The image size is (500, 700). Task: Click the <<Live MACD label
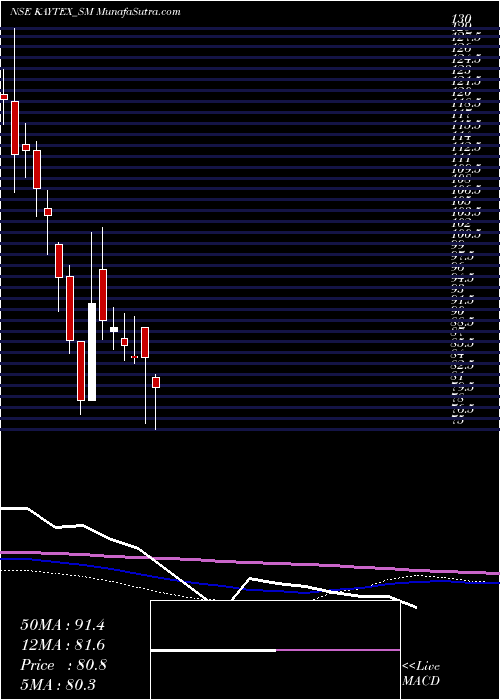click(421, 674)
